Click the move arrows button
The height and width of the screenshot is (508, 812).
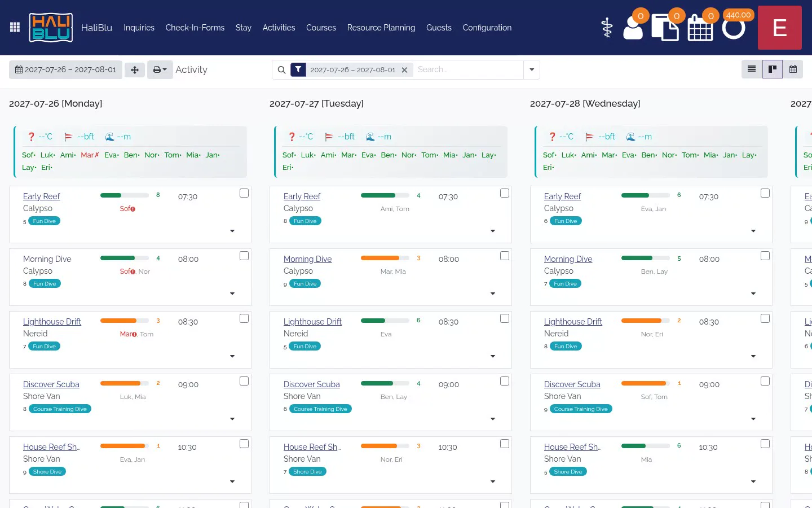point(135,70)
